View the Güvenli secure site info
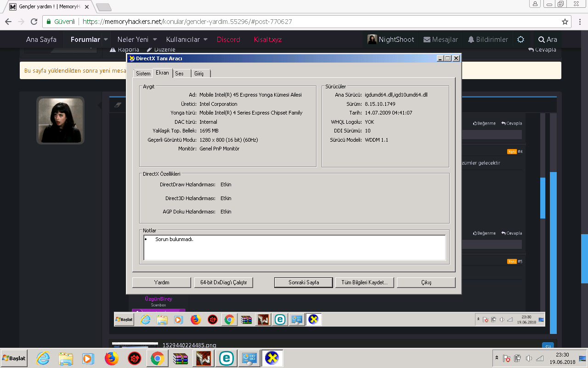This screenshot has width=588, height=368. pyautogui.click(x=61, y=22)
